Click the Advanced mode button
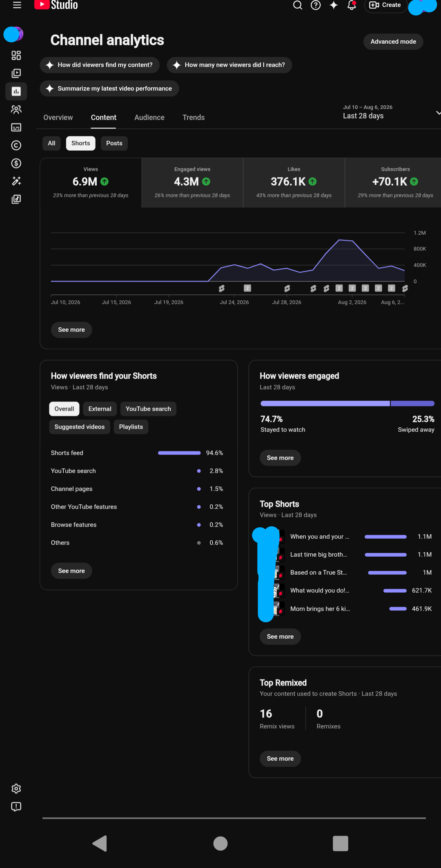This screenshot has width=441, height=868. pyautogui.click(x=393, y=42)
